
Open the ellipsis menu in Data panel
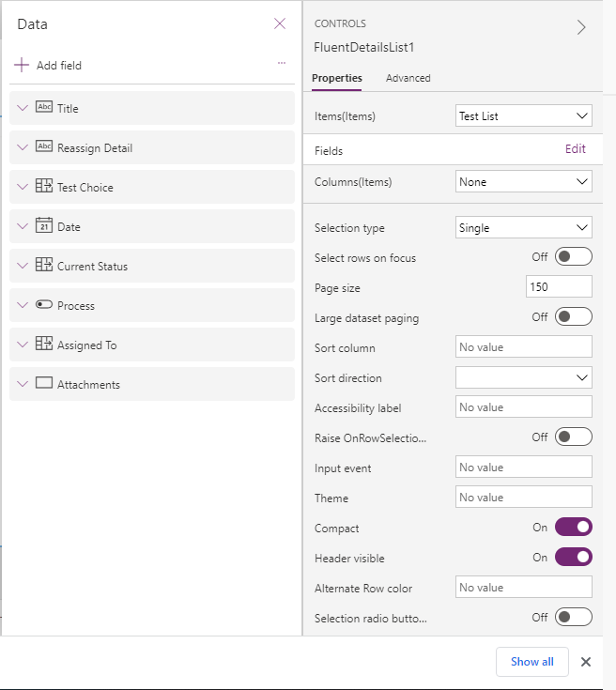(x=281, y=63)
